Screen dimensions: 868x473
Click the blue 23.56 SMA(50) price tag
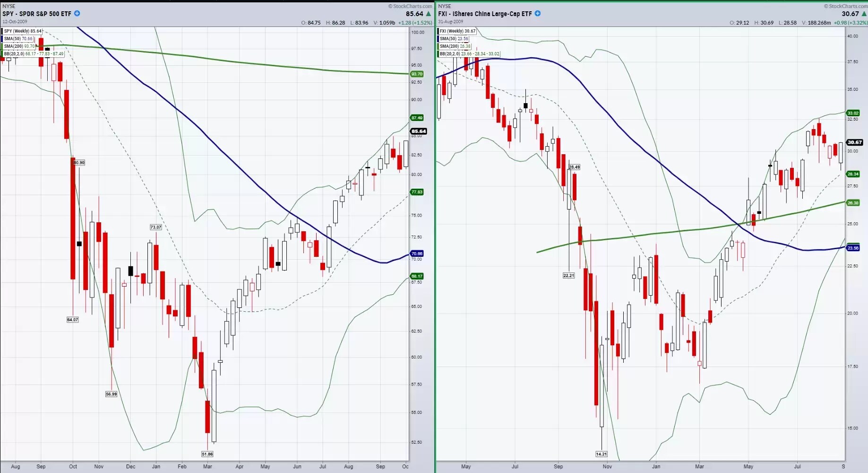coord(853,248)
